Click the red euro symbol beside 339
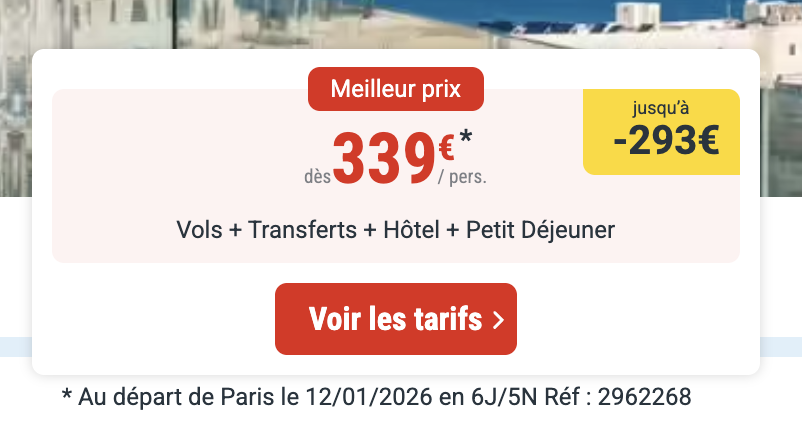This screenshot has width=802, height=434. click(x=446, y=148)
